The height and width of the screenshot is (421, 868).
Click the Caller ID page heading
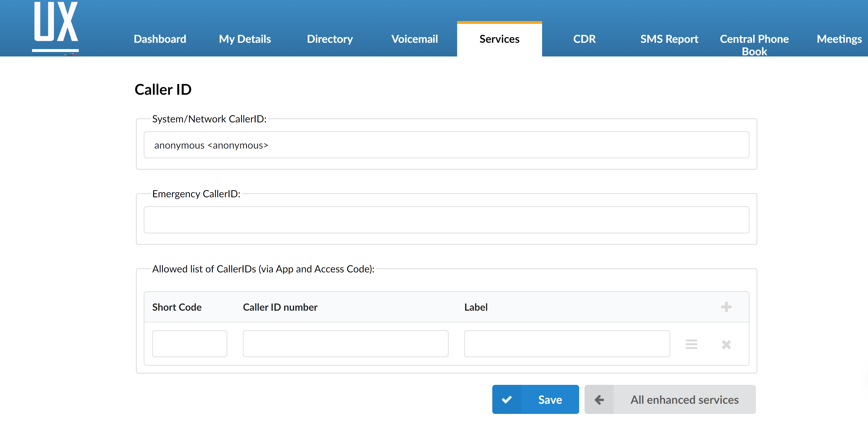tap(163, 90)
